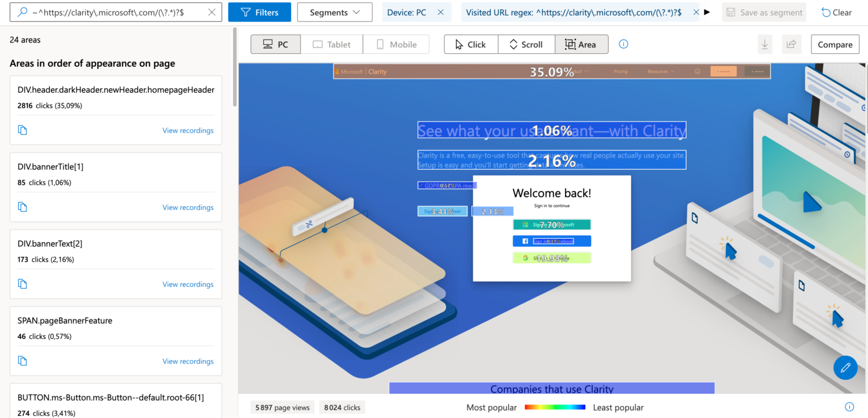The height and width of the screenshot is (418, 868).
Task: Clear the URL search field with X
Action: pos(211,12)
